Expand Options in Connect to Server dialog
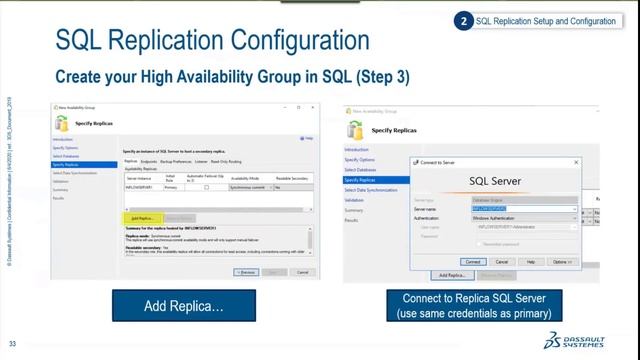The image size is (640, 360). (562, 262)
